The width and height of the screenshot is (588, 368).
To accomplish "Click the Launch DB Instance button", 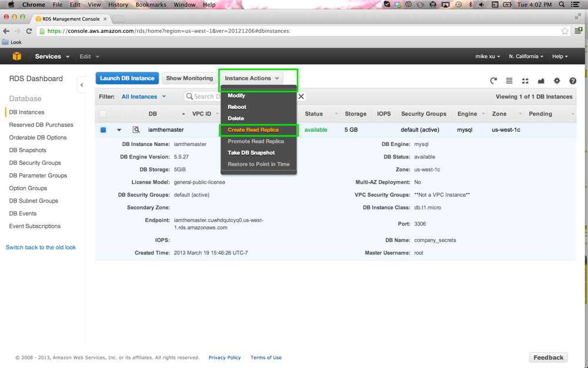I will [x=127, y=78].
